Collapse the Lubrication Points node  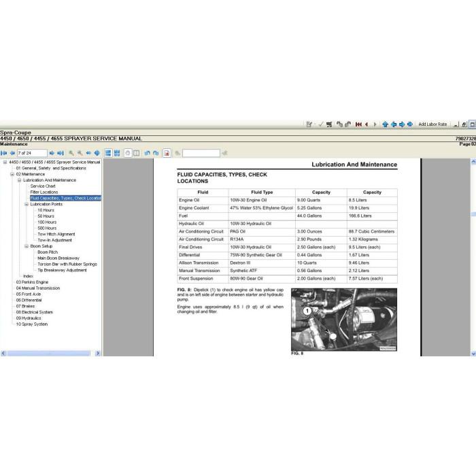tap(27, 204)
